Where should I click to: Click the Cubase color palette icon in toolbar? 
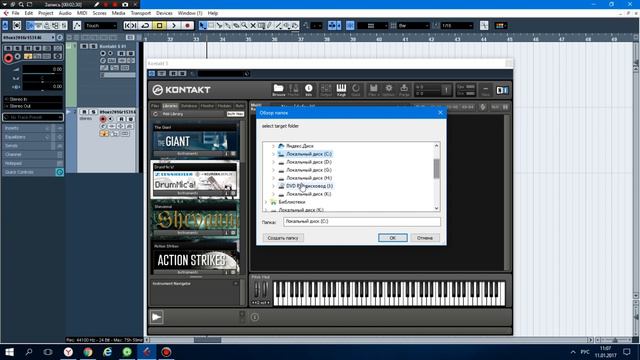click(x=501, y=26)
